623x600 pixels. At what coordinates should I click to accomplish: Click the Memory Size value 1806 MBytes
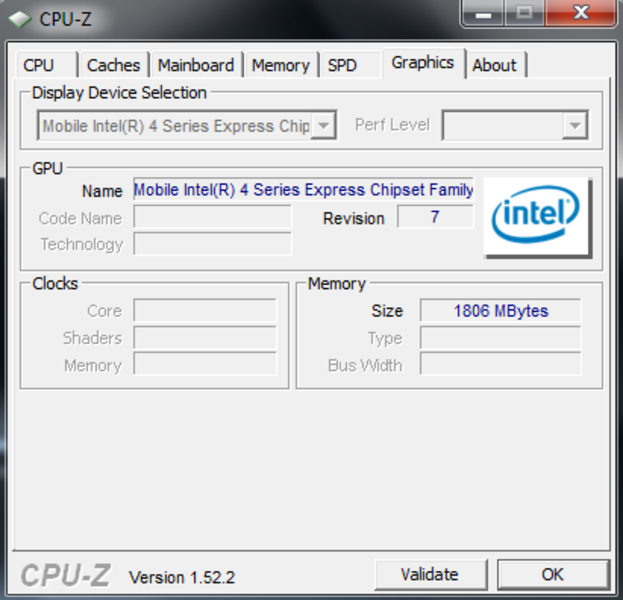[501, 311]
